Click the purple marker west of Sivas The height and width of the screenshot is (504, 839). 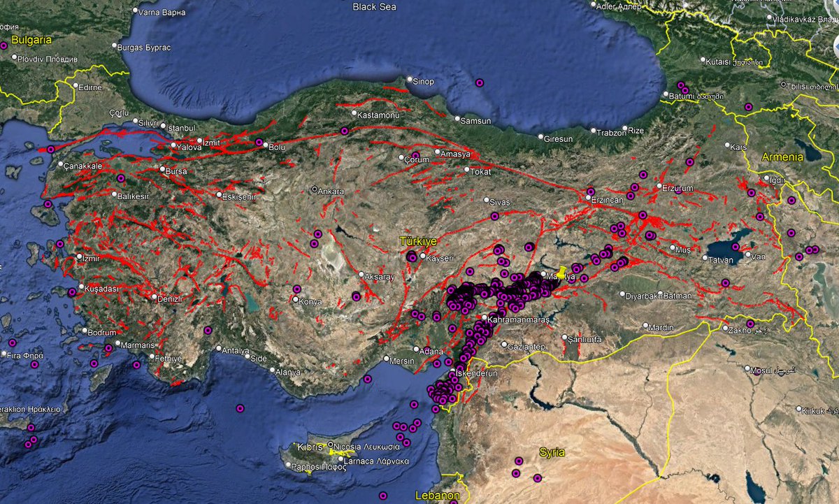[x=495, y=217]
